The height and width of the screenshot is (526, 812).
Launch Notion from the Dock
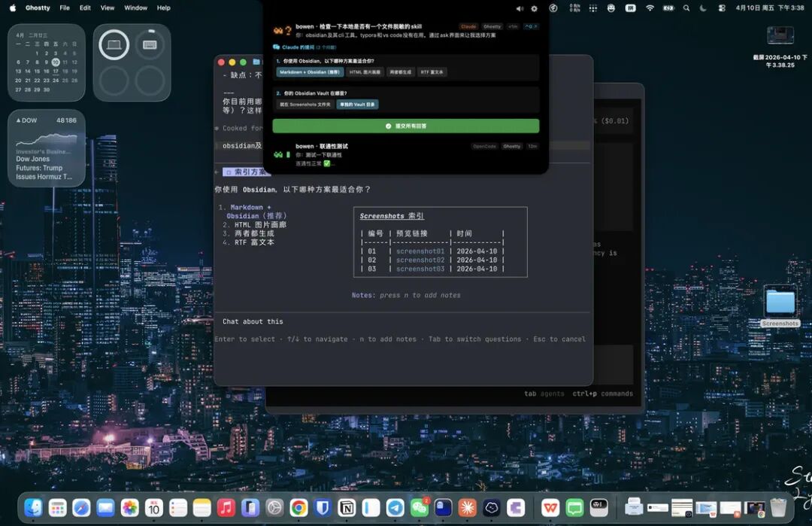(x=347, y=508)
